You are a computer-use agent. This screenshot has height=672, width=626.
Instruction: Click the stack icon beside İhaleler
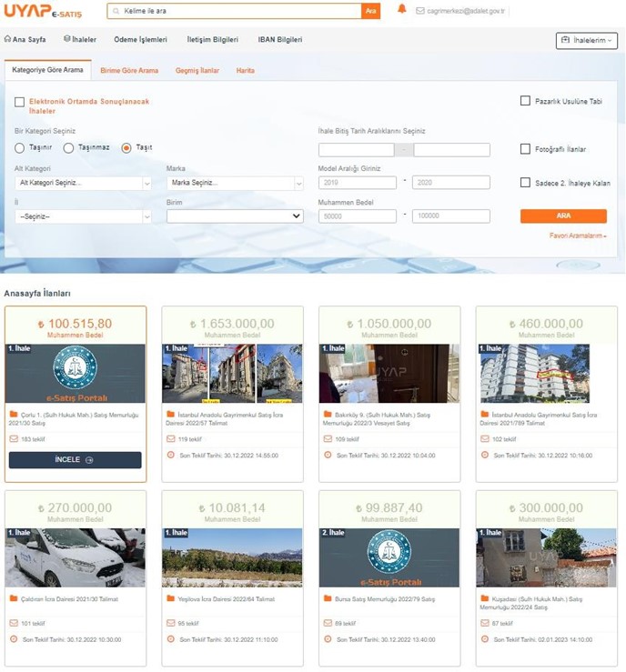coord(67,39)
